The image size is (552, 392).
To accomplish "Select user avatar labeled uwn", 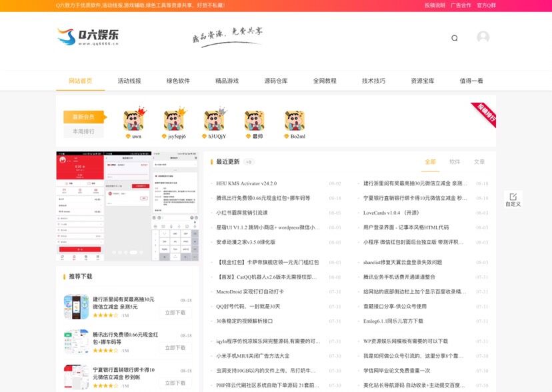I will (134, 121).
